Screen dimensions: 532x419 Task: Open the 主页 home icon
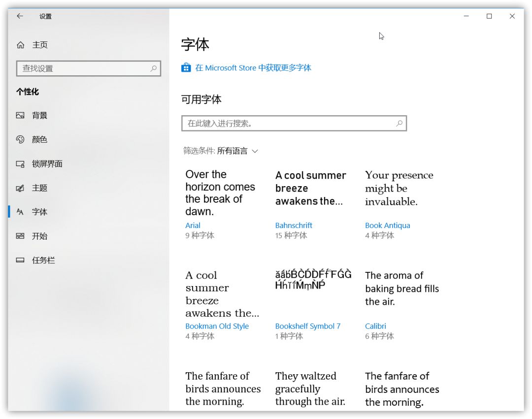point(20,45)
